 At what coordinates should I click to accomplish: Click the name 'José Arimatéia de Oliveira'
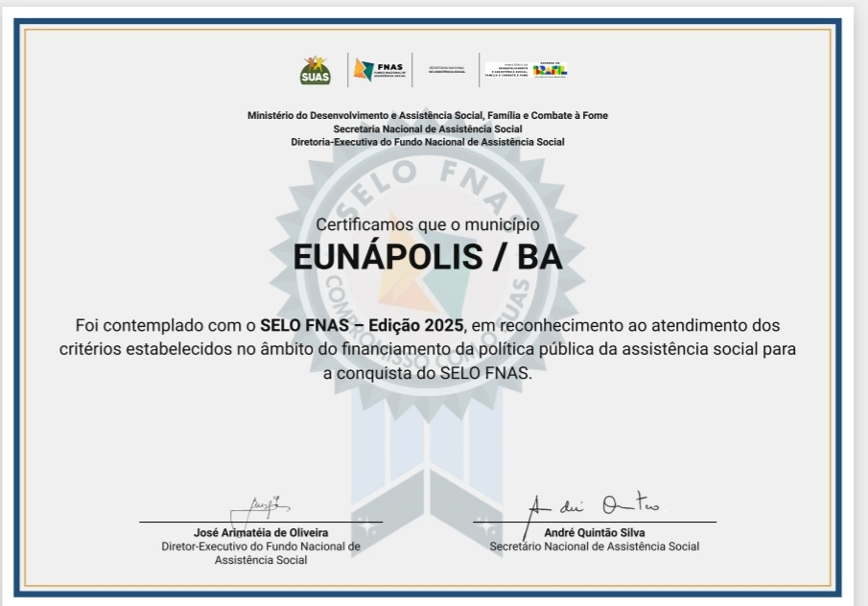click(261, 532)
